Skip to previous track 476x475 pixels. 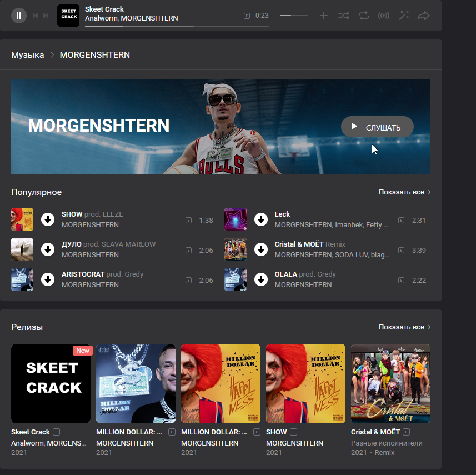pos(35,16)
